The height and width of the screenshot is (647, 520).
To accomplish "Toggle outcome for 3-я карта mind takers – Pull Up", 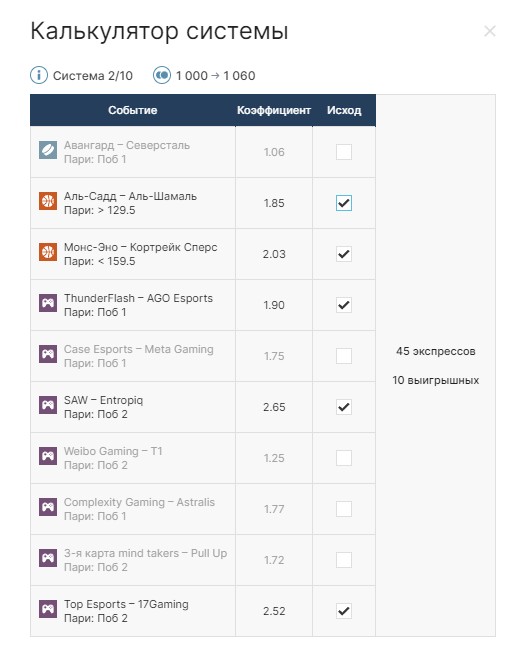I will click(344, 560).
